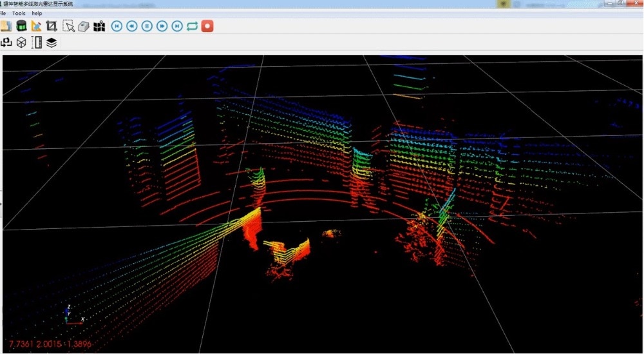Activate the crop tool
Screen dimensions: 644x354
pos(52,26)
